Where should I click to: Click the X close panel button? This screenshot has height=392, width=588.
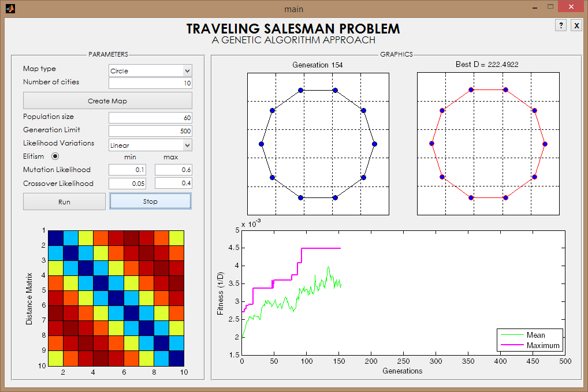point(576,25)
